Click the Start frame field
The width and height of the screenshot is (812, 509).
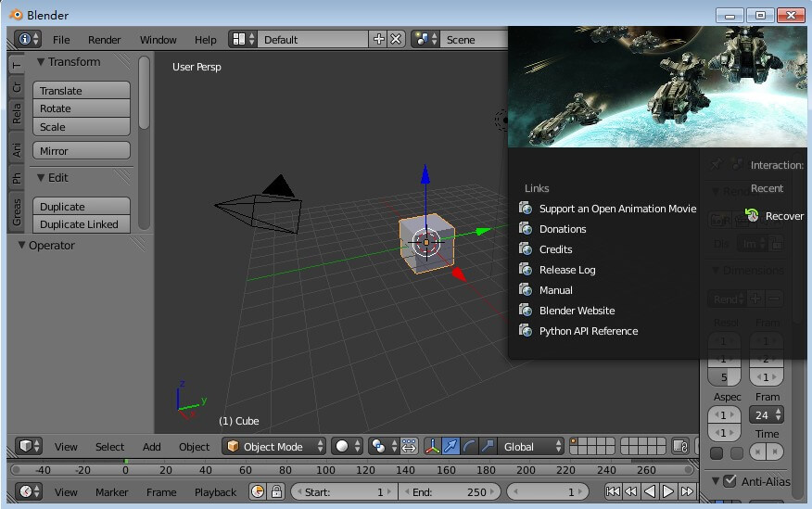(x=345, y=491)
